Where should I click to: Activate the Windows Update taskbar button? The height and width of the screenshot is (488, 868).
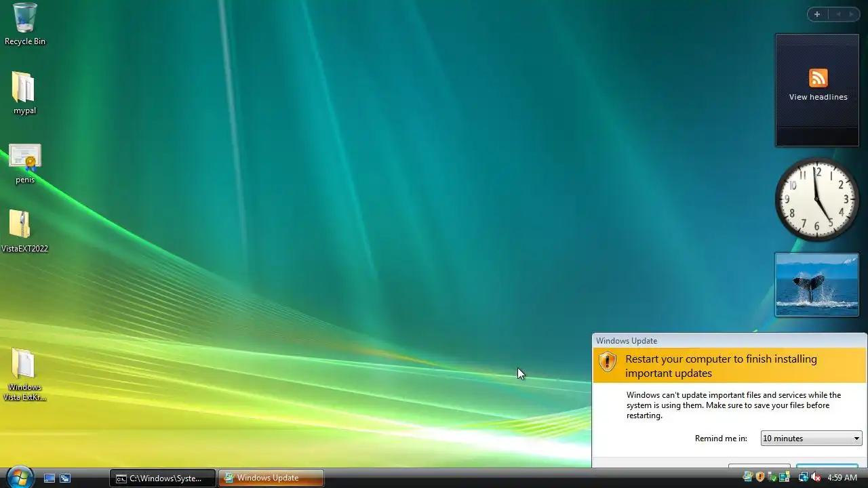271,478
